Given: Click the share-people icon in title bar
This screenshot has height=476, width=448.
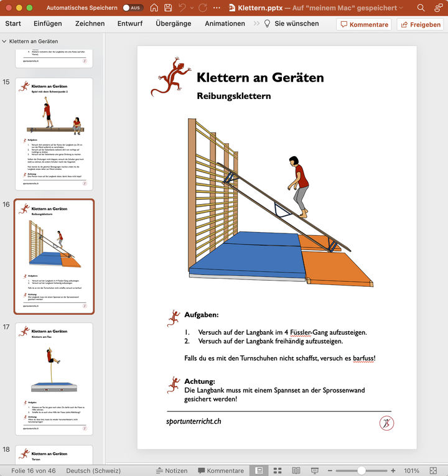Looking at the screenshot, I should coord(438,8).
